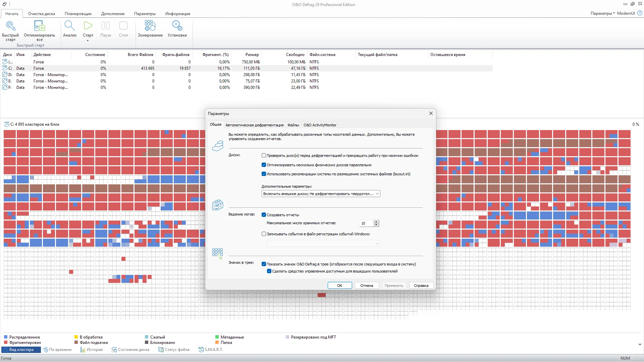Switch to По времени view

pos(57,350)
